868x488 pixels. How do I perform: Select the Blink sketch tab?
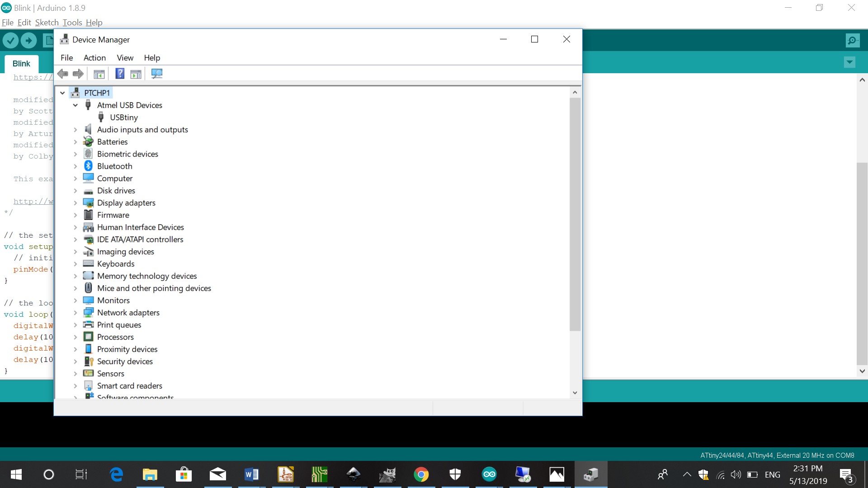pyautogui.click(x=21, y=64)
